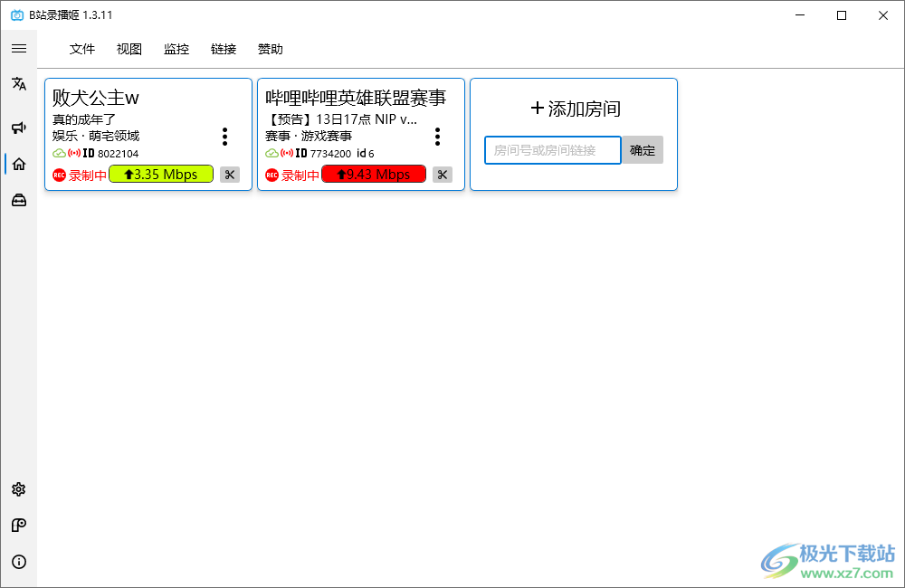Click the 3.35 Mbps speed indicator
The width and height of the screenshot is (905, 588).
coord(161,175)
